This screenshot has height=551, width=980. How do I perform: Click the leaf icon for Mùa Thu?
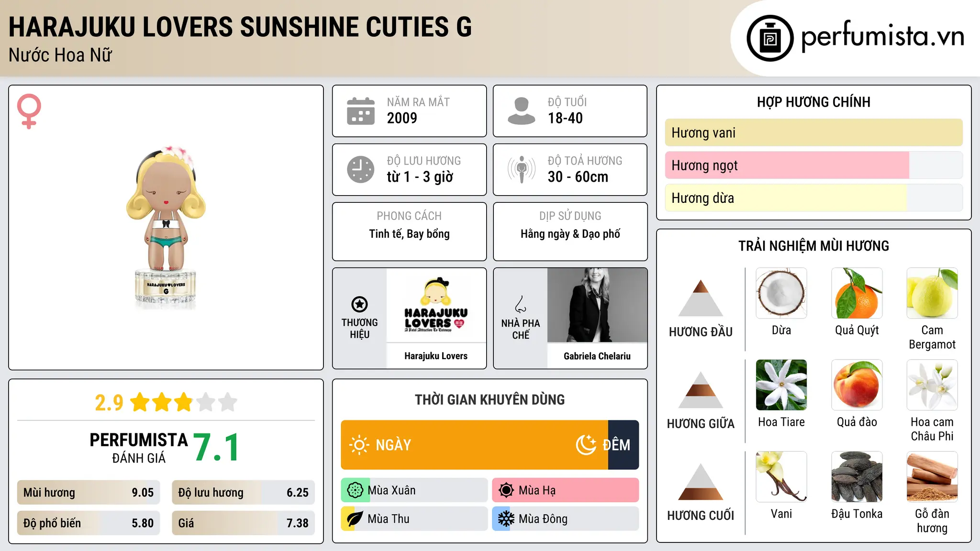tap(355, 519)
